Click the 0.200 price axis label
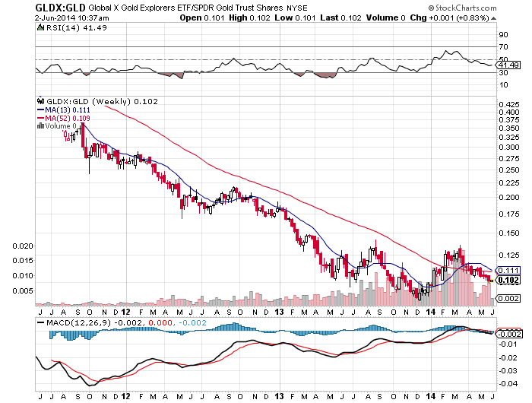This screenshot has width=532, height=403. coord(509,197)
